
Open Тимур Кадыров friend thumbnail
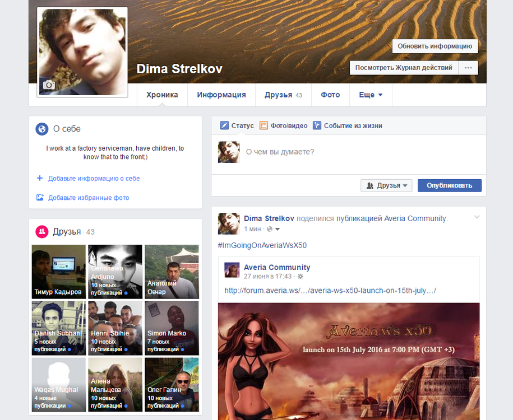pos(58,272)
